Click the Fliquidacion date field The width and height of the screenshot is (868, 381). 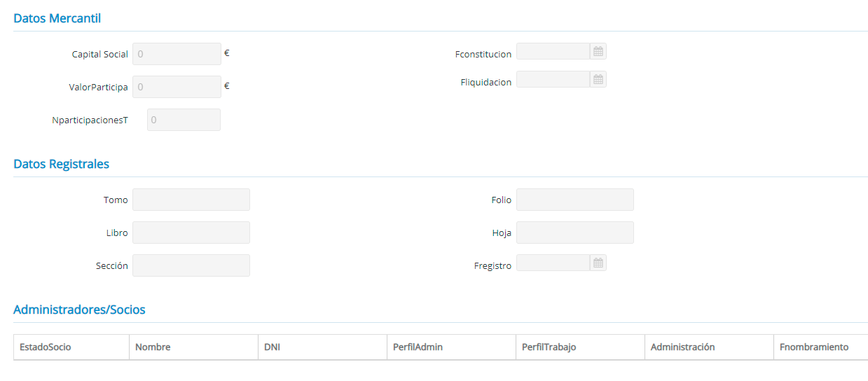point(553,79)
